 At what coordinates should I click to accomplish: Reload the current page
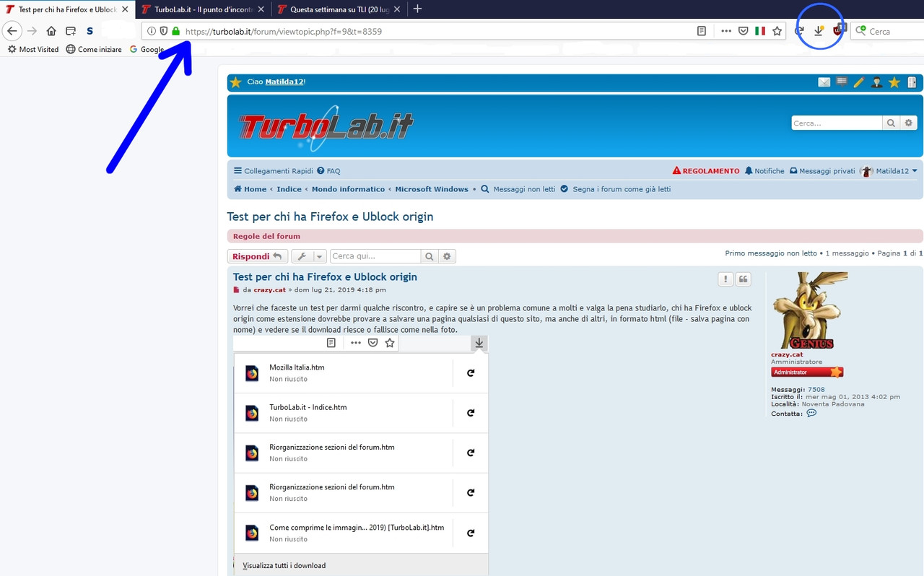(799, 31)
